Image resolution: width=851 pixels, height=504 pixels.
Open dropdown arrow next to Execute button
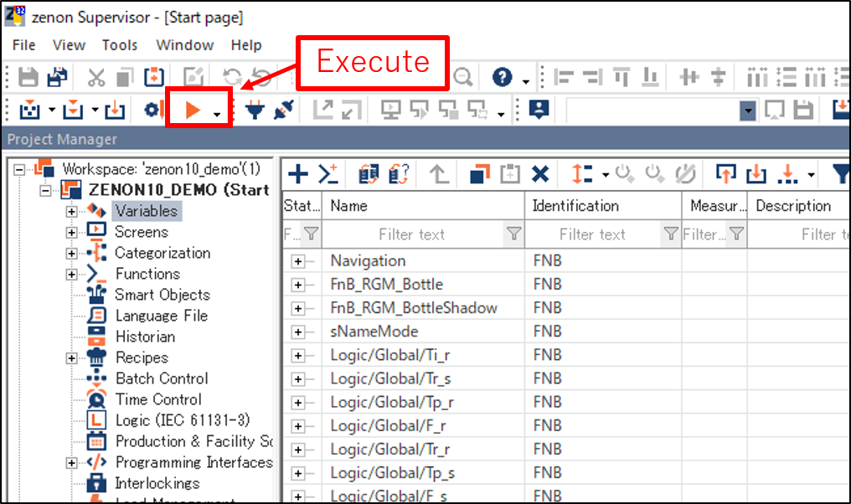[x=218, y=113]
